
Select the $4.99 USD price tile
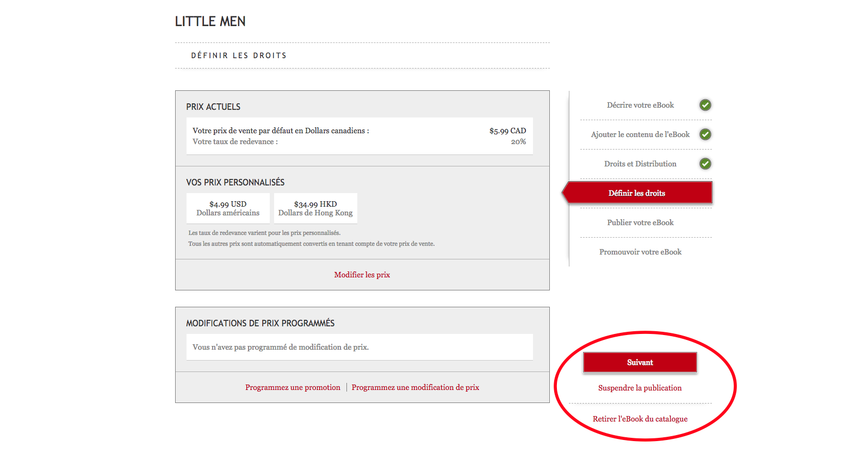coord(228,208)
